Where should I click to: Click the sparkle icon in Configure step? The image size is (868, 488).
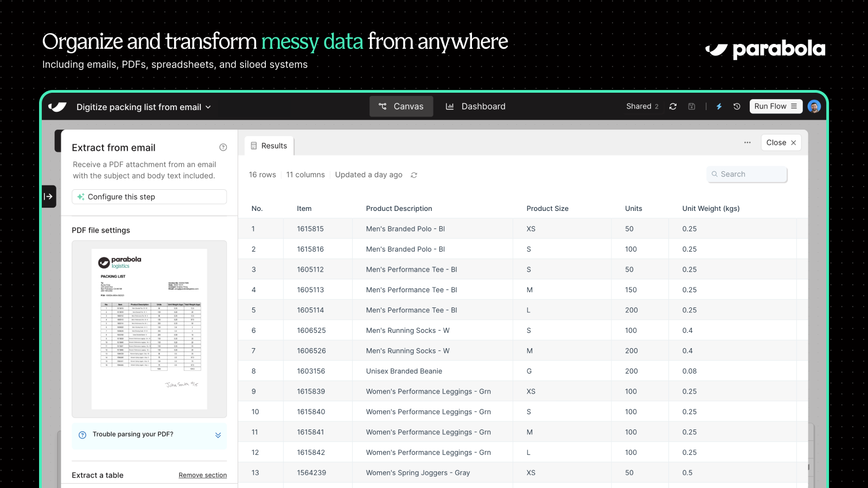pyautogui.click(x=81, y=197)
